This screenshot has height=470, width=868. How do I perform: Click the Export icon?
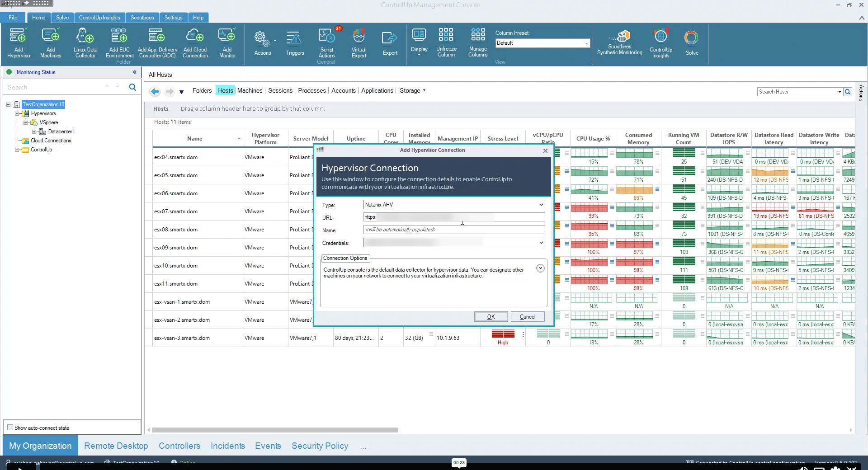point(390,43)
